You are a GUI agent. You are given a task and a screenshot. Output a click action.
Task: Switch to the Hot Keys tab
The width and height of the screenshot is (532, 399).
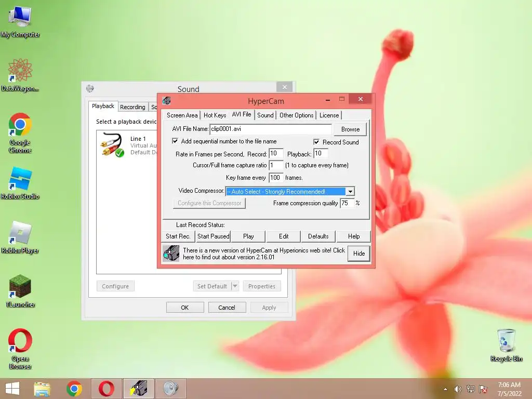(x=215, y=115)
